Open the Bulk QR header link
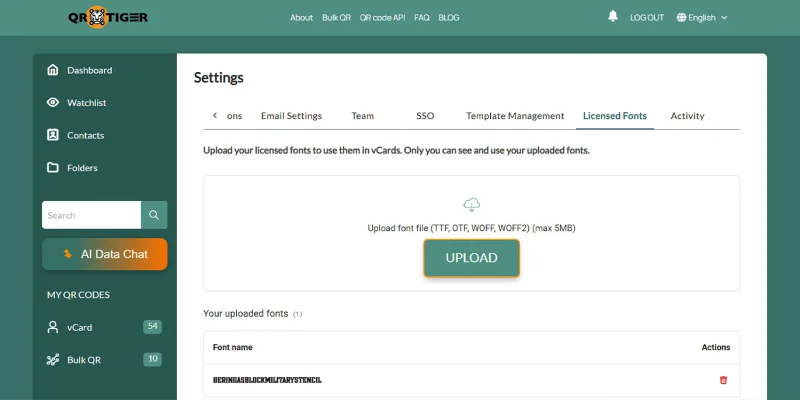The width and height of the screenshot is (800, 400). click(x=336, y=17)
